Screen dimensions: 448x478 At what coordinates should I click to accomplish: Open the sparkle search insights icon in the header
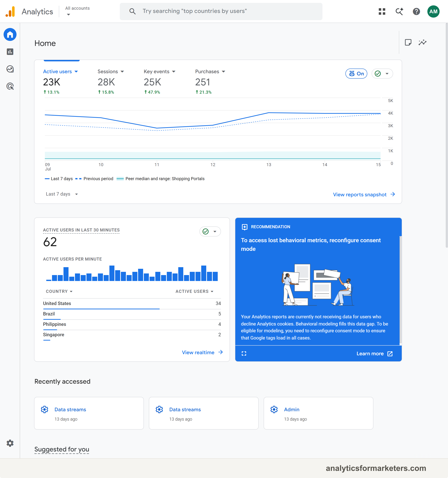point(399,11)
